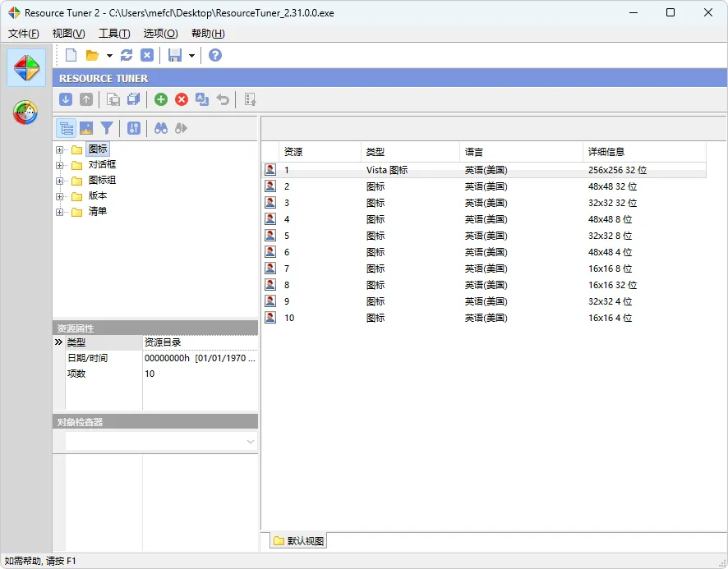Select resource row 1 Vista 图标
The image size is (728, 569).
484,170
